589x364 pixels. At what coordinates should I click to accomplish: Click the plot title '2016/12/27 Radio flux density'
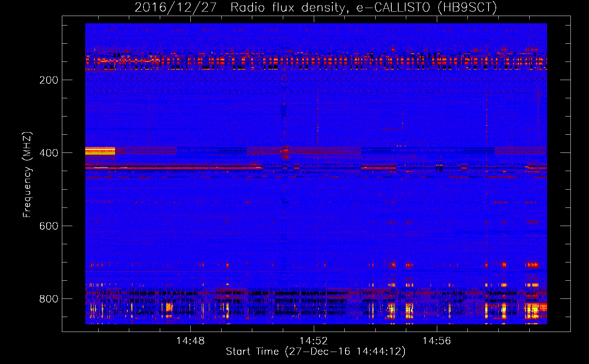(x=316, y=7)
